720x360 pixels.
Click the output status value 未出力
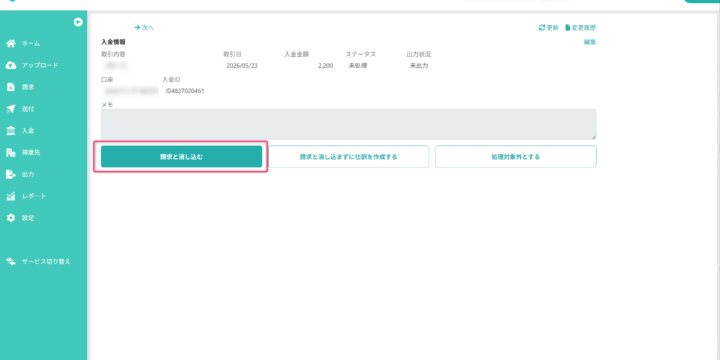tap(419, 66)
